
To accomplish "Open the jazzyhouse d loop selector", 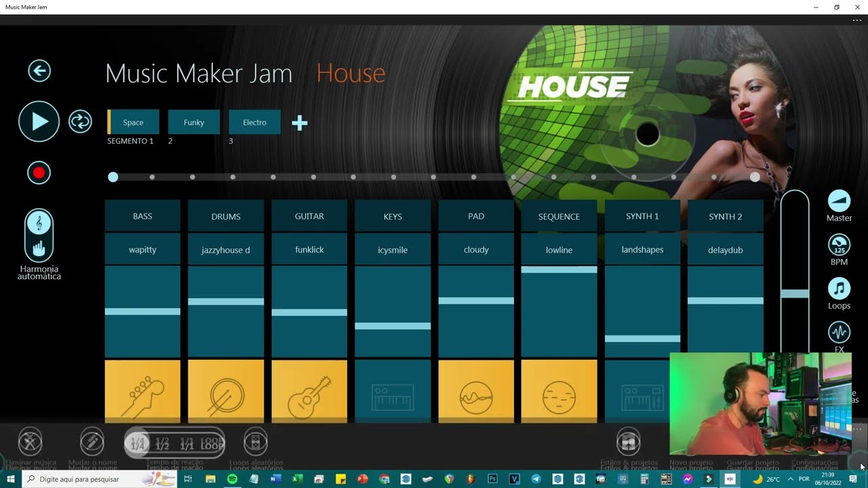I will click(x=226, y=249).
